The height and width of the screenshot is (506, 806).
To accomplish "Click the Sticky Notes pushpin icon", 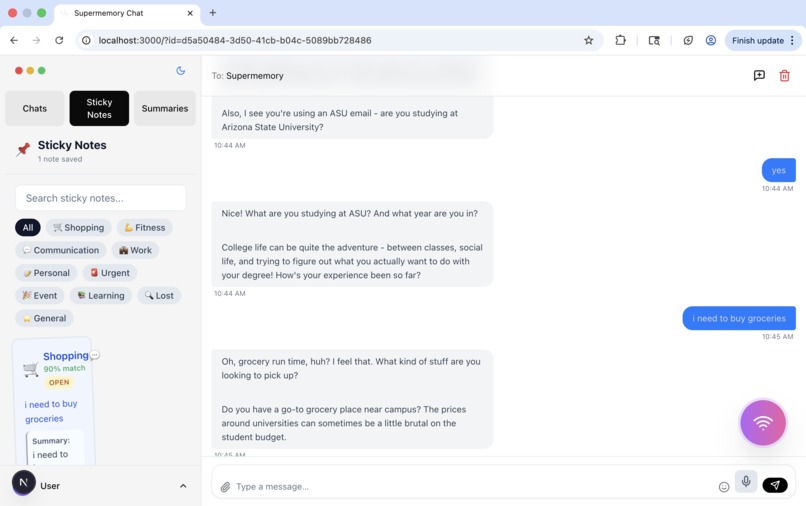I will pyautogui.click(x=23, y=150).
